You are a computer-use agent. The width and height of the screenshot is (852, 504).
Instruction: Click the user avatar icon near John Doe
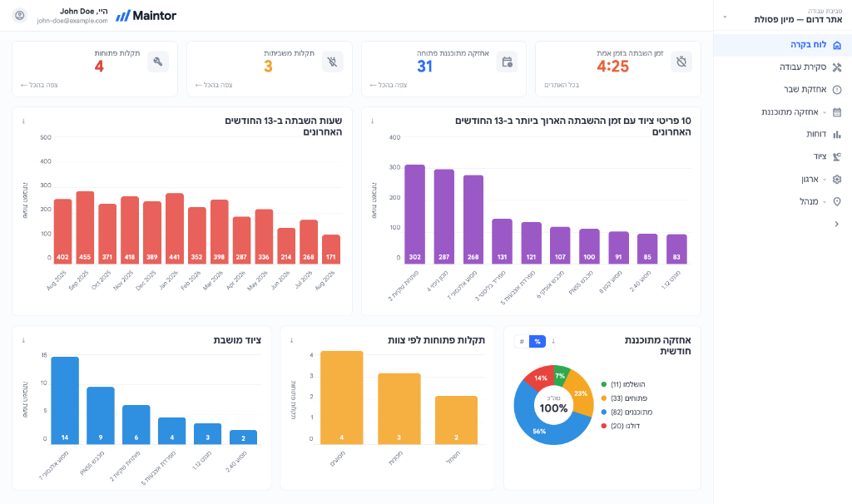pos(20,15)
